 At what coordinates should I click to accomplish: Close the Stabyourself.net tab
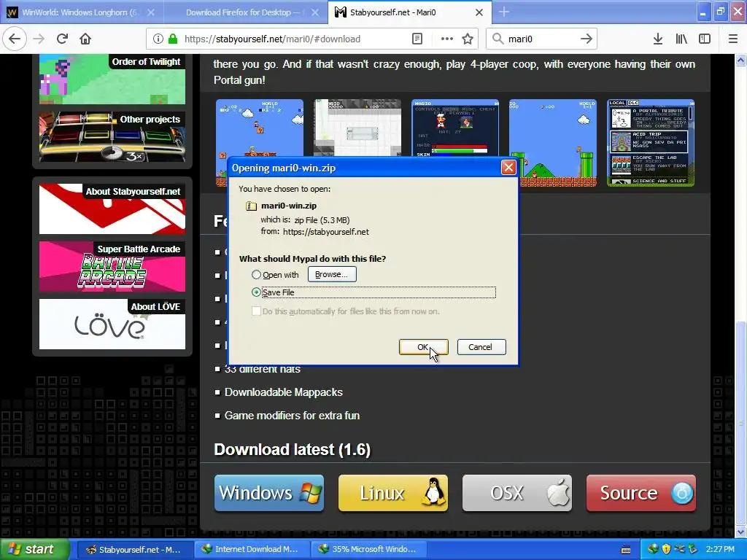479,12
